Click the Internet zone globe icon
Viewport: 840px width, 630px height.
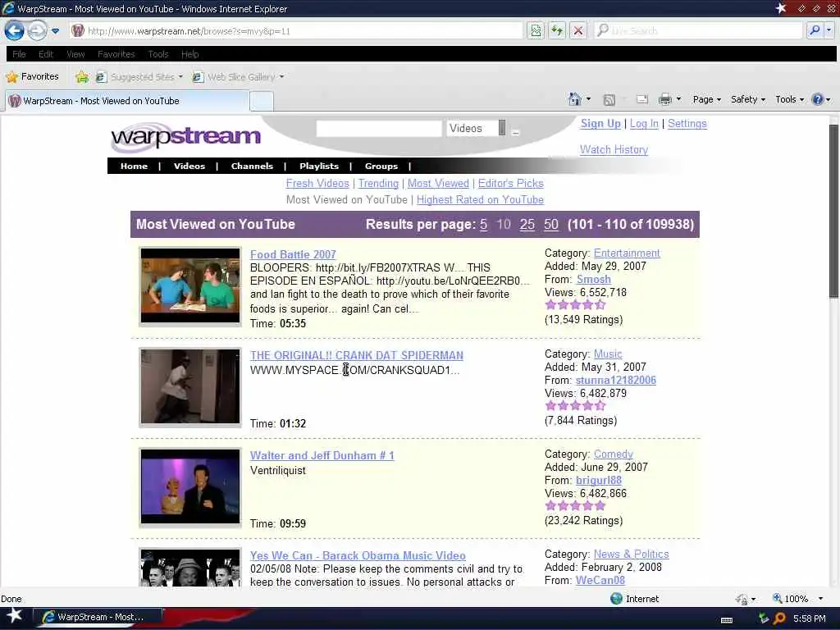(x=616, y=598)
